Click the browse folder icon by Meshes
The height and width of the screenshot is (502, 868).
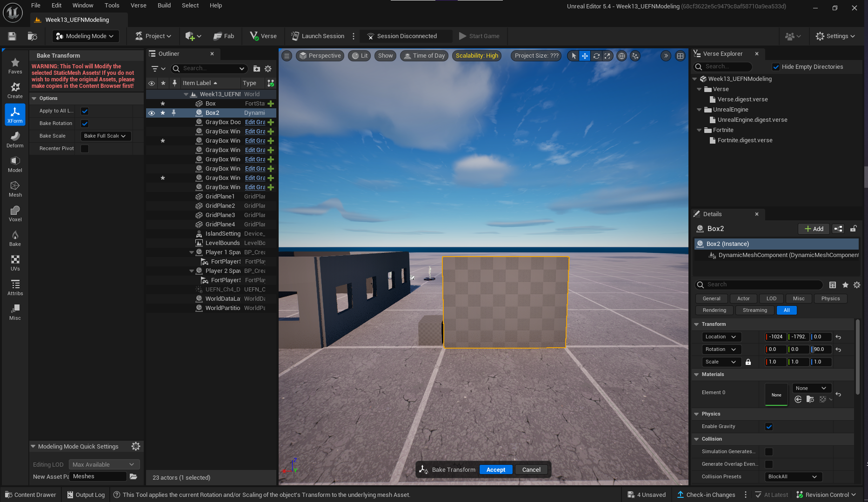134,476
